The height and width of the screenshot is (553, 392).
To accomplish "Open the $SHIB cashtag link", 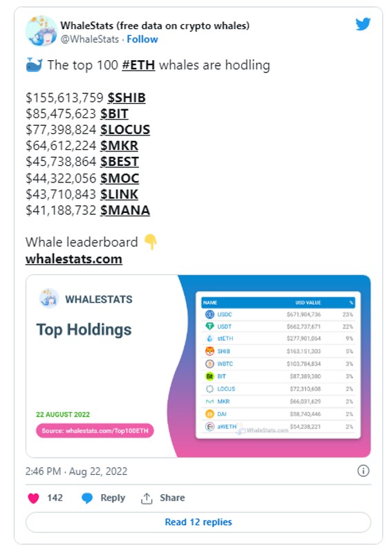I will click(127, 97).
